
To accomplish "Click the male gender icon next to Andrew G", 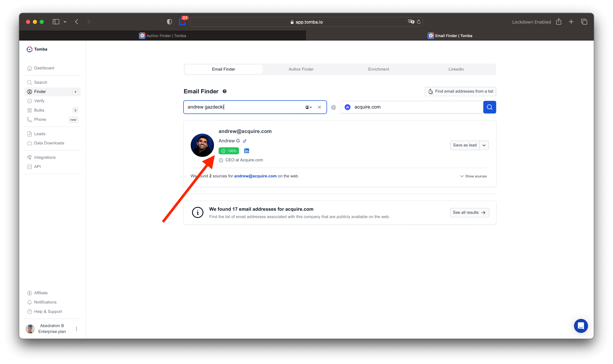I will coord(245,141).
